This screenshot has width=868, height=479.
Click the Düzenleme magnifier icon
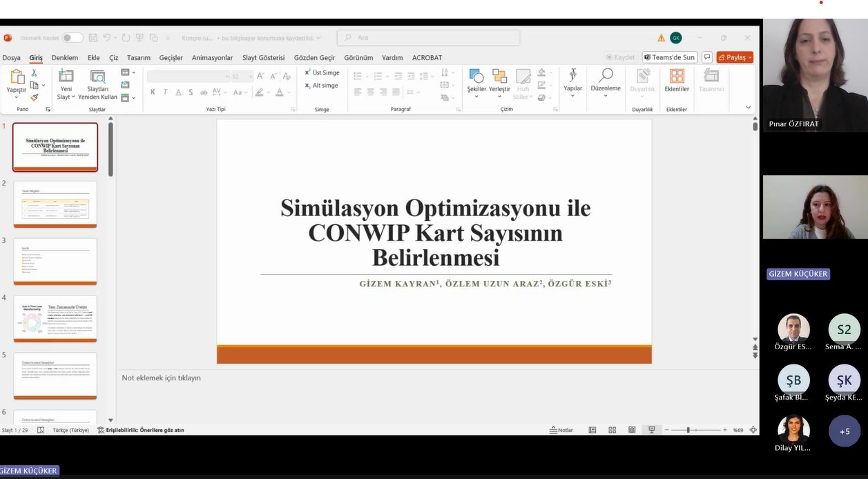click(x=606, y=76)
